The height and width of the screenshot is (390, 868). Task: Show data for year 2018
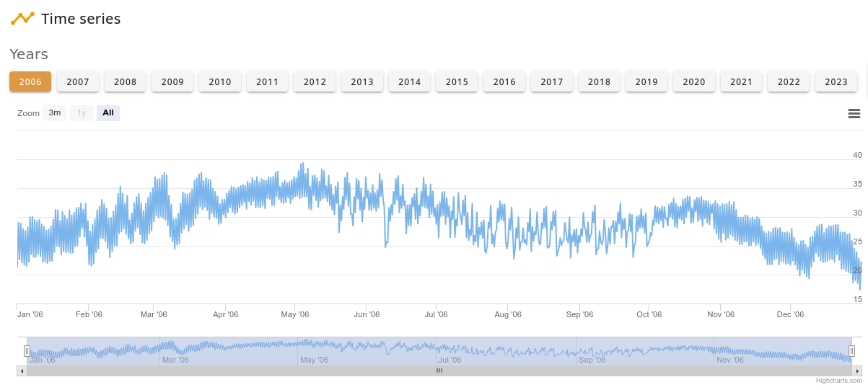click(x=599, y=81)
